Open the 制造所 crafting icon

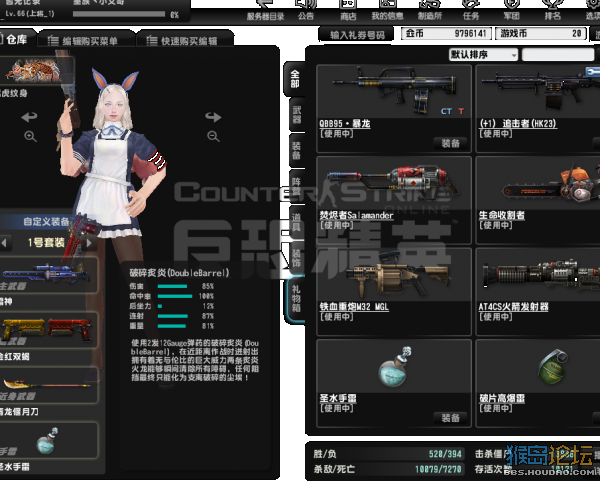430,10
